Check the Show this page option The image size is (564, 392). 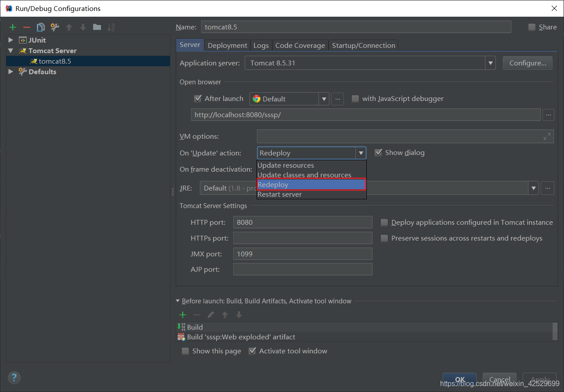pos(185,351)
